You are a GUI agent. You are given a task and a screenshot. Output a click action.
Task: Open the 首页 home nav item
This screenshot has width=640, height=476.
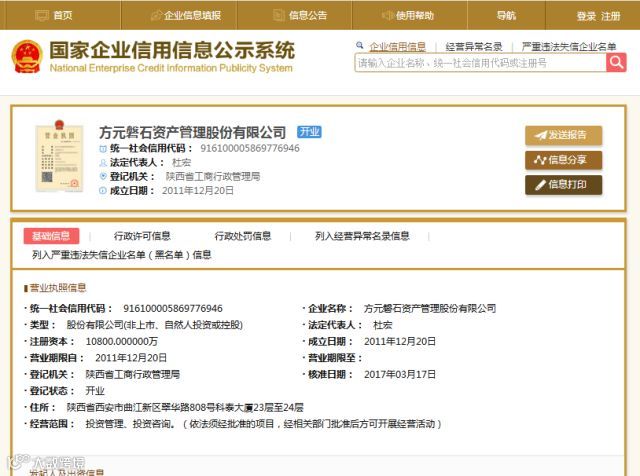pos(54,16)
